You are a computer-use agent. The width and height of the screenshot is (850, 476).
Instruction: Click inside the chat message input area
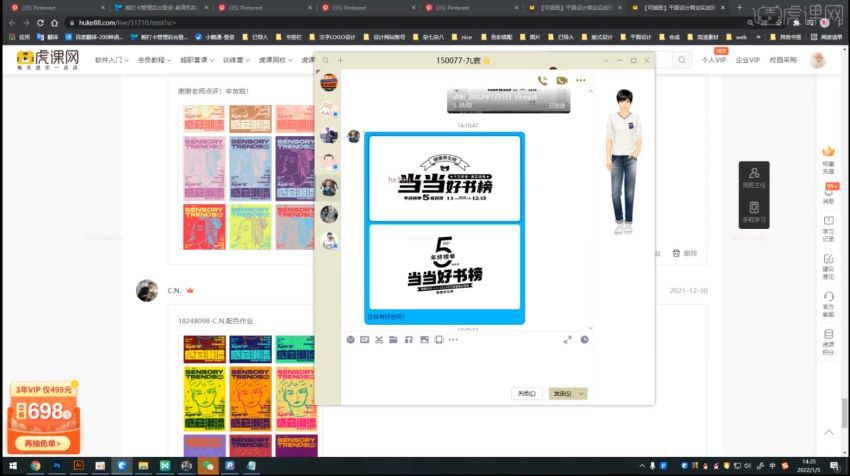click(x=466, y=366)
